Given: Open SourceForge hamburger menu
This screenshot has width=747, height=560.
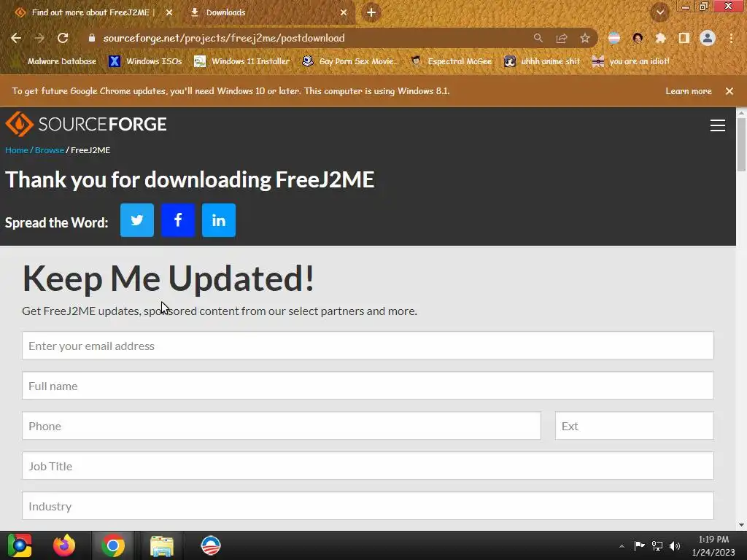Looking at the screenshot, I should point(718,125).
